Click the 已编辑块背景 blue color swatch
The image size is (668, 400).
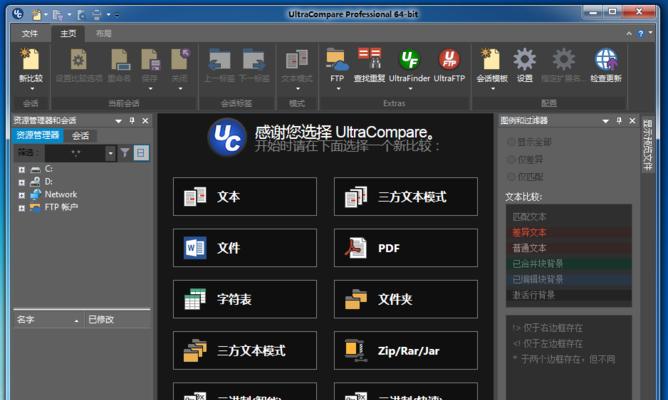coord(569,279)
